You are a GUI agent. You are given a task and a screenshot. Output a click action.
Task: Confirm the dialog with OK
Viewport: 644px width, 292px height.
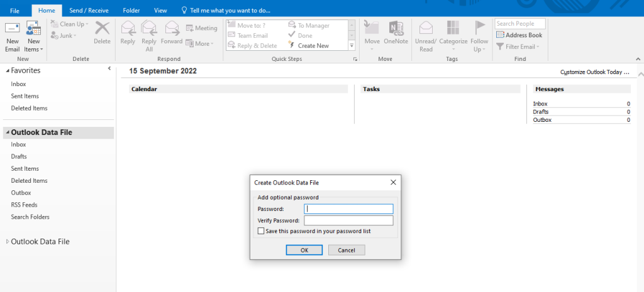click(x=304, y=250)
